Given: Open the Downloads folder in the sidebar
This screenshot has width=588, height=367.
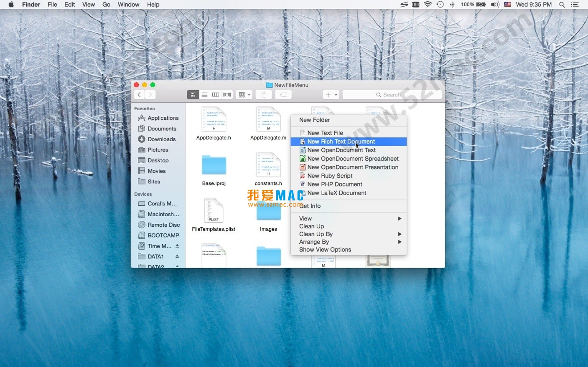Looking at the screenshot, I should tap(161, 139).
